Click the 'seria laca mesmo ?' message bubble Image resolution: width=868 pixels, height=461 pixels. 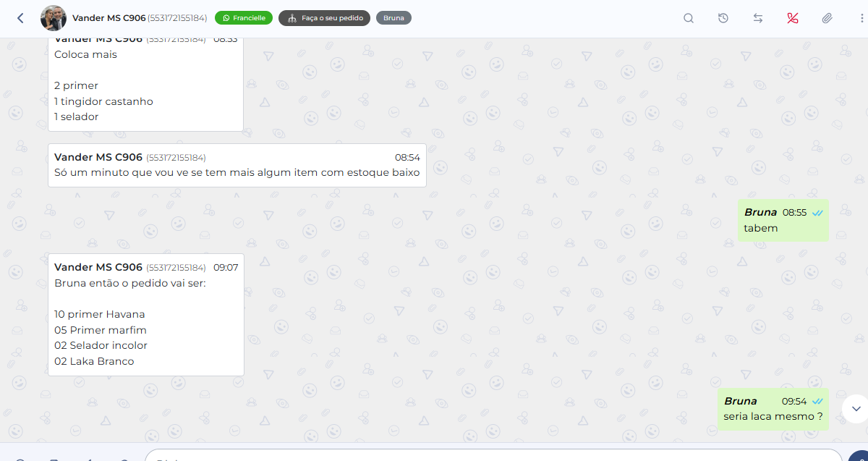pyautogui.click(x=773, y=409)
